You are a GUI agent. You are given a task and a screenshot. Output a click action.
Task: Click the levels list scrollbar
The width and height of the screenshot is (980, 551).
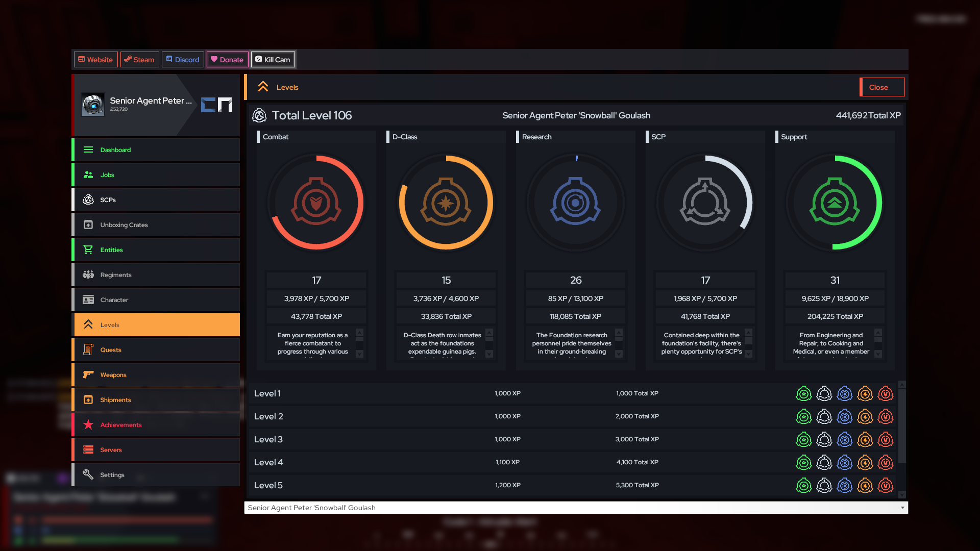[902, 426]
